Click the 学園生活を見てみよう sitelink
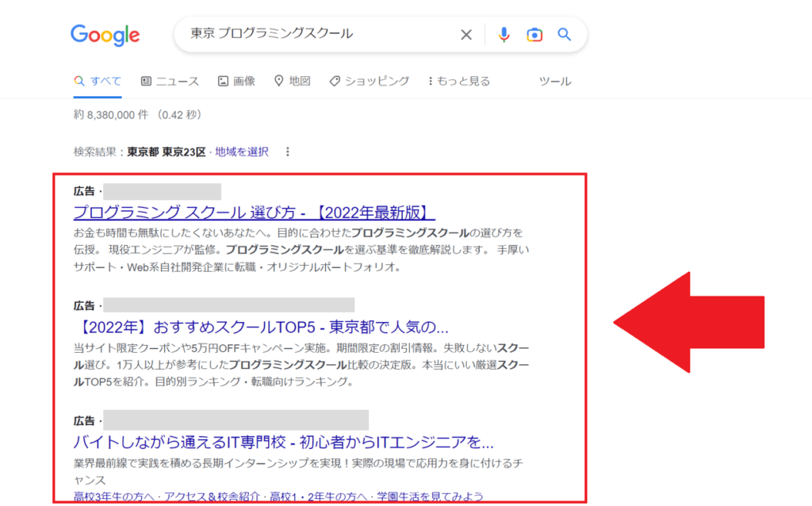 430,496
